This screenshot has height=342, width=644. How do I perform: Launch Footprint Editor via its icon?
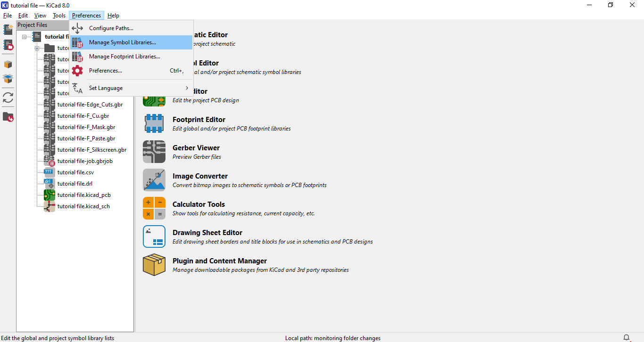coord(154,123)
